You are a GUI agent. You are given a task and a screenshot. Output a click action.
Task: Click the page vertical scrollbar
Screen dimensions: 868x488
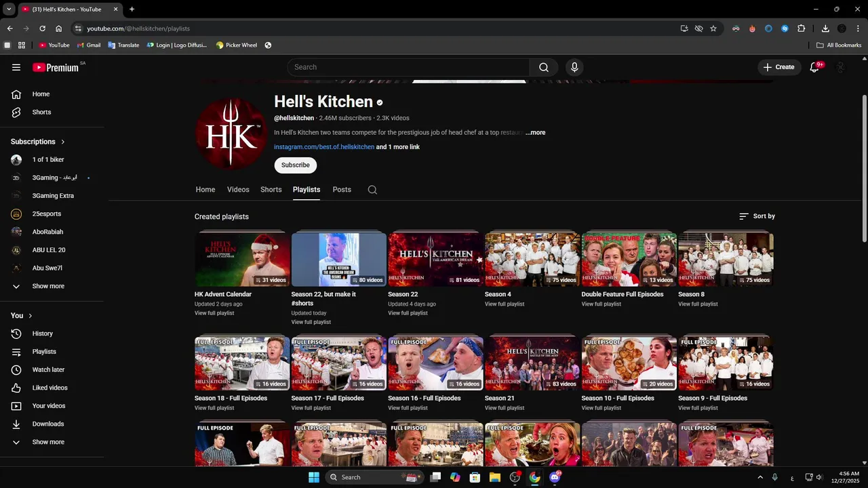coord(864,168)
